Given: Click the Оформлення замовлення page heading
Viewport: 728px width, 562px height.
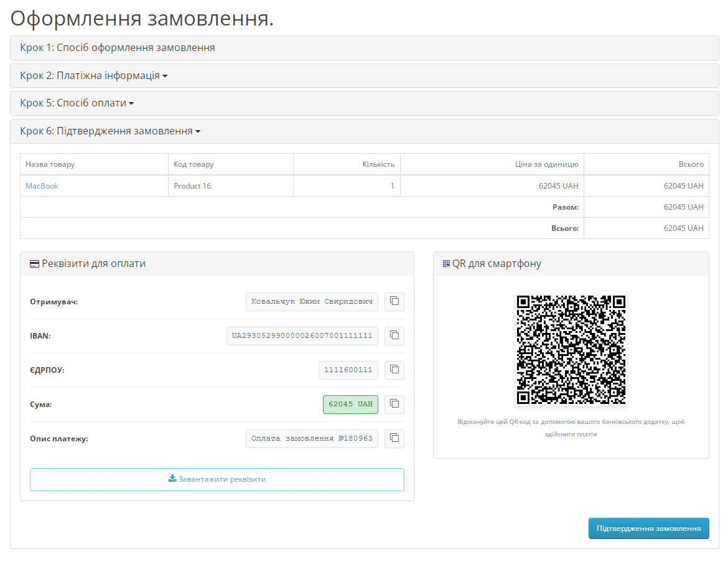Looking at the screenshot, I should click(142, 19).
